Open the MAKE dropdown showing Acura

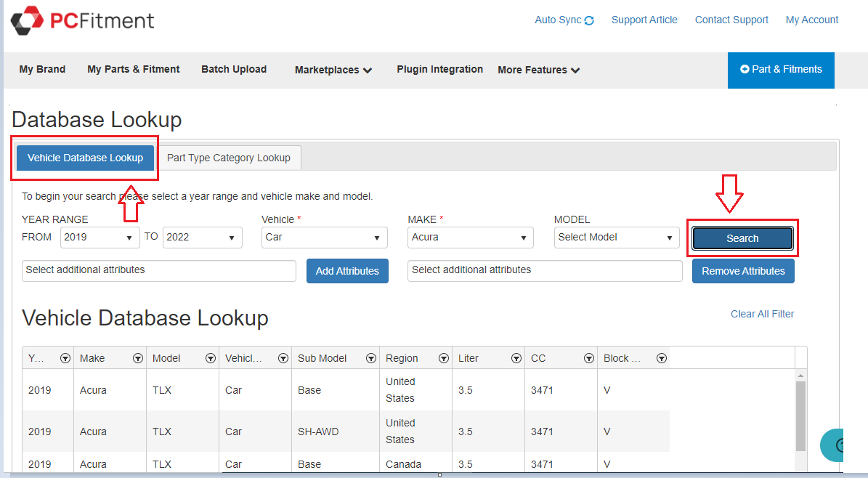click(x=470, y=238)
